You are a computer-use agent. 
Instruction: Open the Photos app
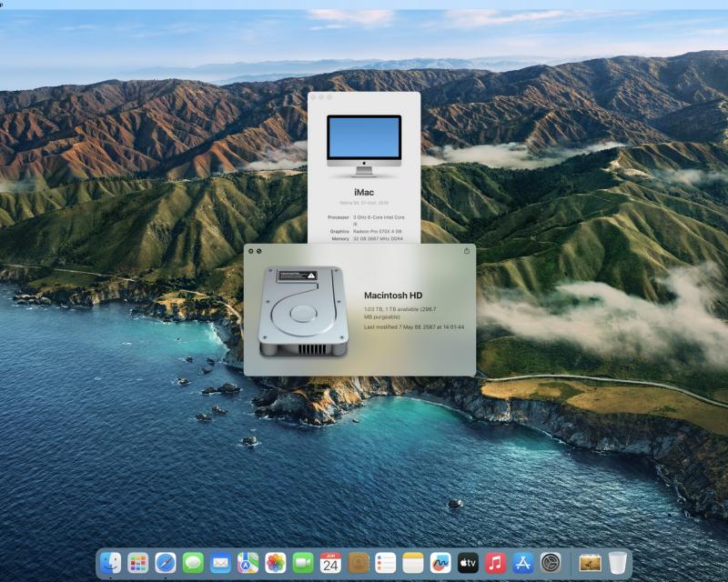275,563
